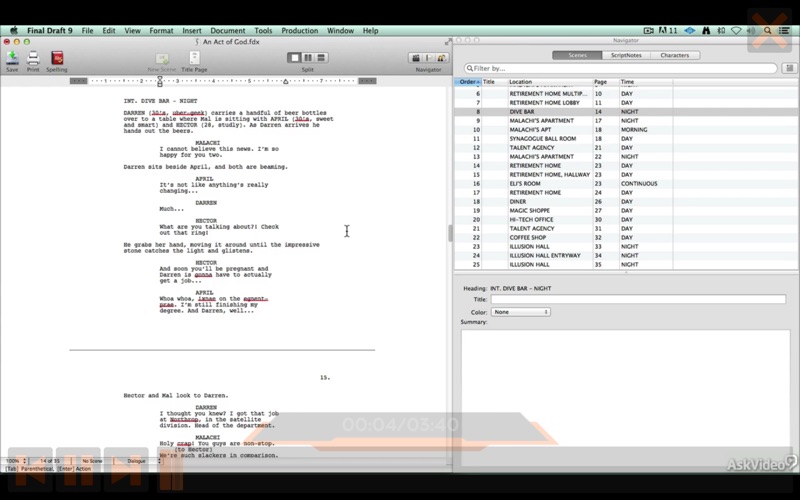Click the Navigator ScriptNotes flag icon

(429, 58)
